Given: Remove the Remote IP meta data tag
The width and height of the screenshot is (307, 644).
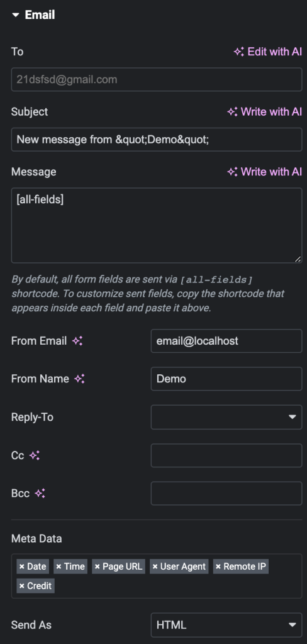Looking at the screenshot, I should click(218, 567).
